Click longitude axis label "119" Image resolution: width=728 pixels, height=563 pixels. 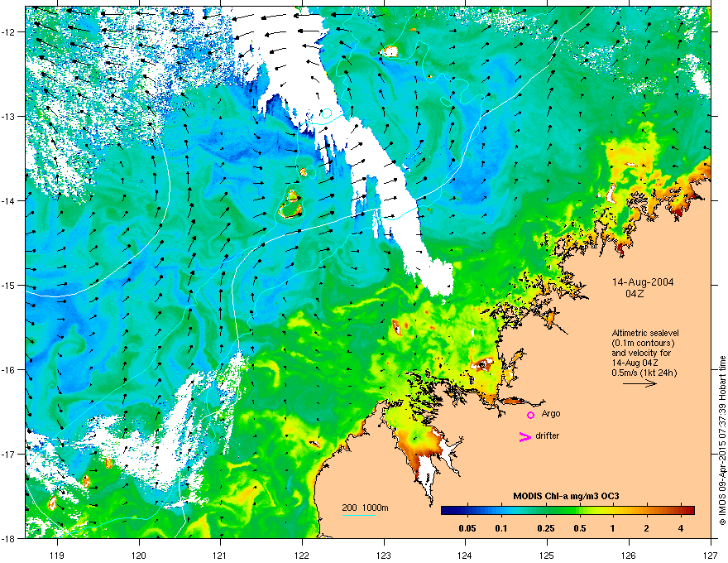pos(57,555)
